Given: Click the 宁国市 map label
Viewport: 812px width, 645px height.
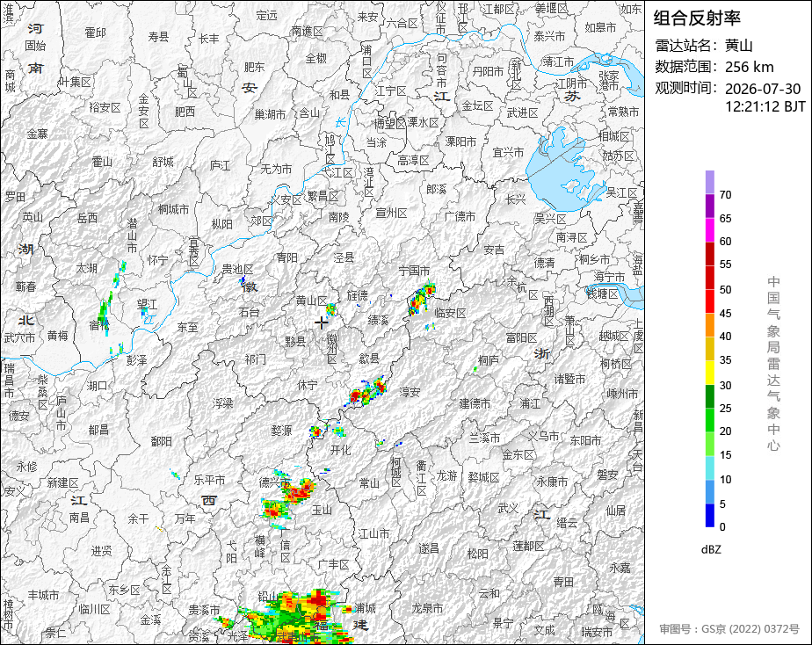Looking at the screenshot, I should click(414, 271).
